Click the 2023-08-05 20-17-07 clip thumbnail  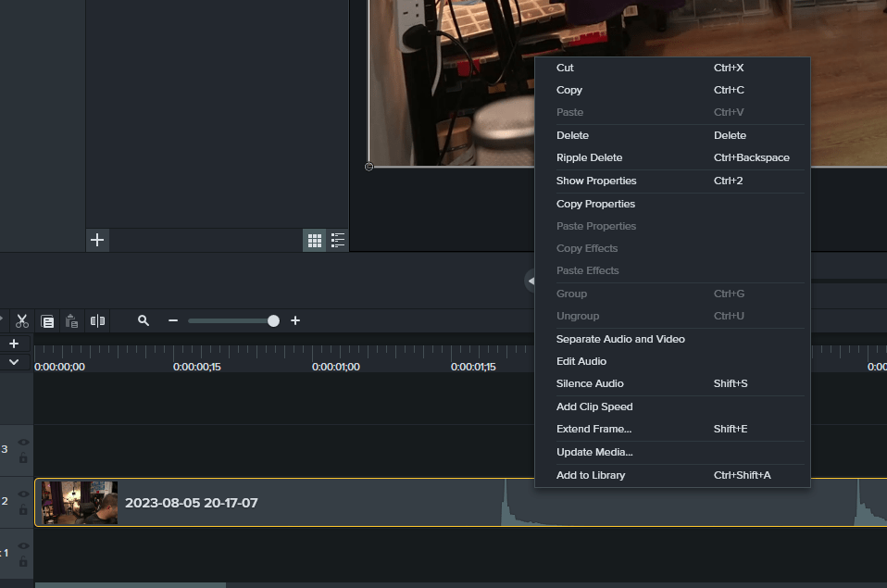(x=80, y=503)
